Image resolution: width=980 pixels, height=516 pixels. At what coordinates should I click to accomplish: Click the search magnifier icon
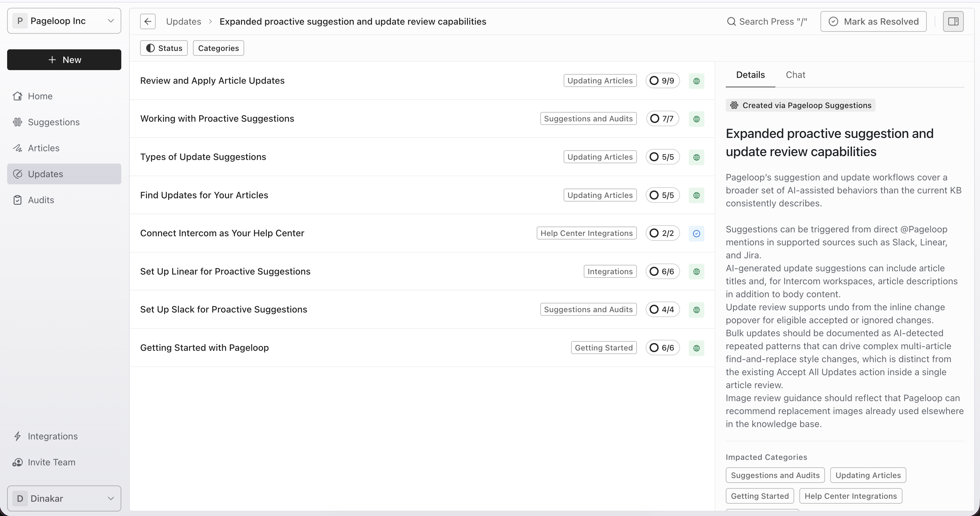(731, 21)
